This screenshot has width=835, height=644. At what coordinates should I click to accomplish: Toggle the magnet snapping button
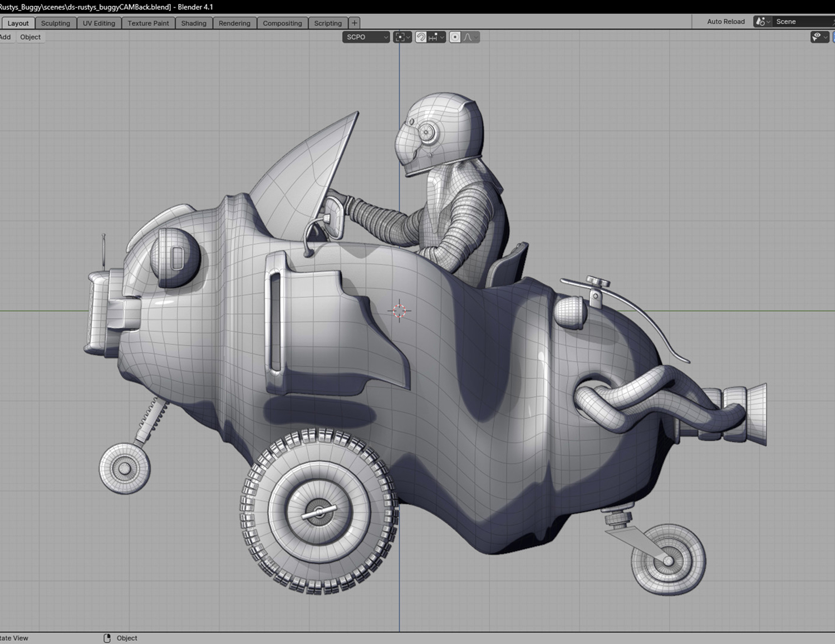point(421,37)
